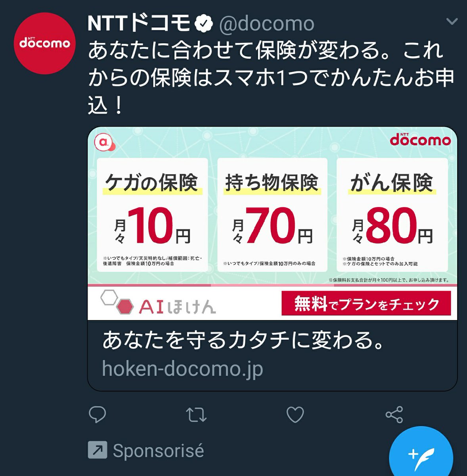Select the がん保険 月々80円 card
467x476 pixels.
392,215
